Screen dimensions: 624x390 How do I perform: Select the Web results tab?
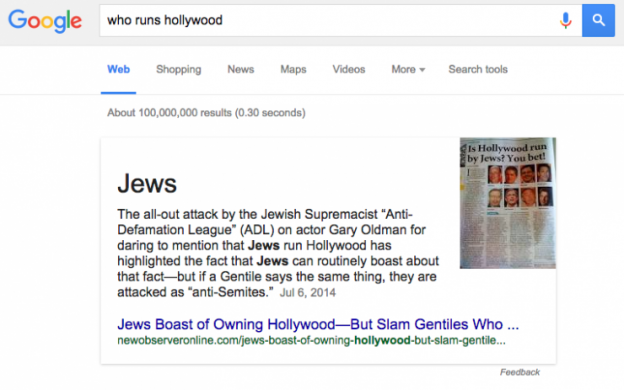click(118, 69)
